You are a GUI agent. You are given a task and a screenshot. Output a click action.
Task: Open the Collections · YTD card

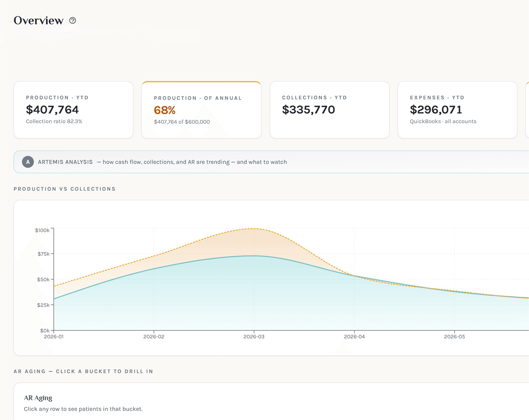(x=330, y=110)
